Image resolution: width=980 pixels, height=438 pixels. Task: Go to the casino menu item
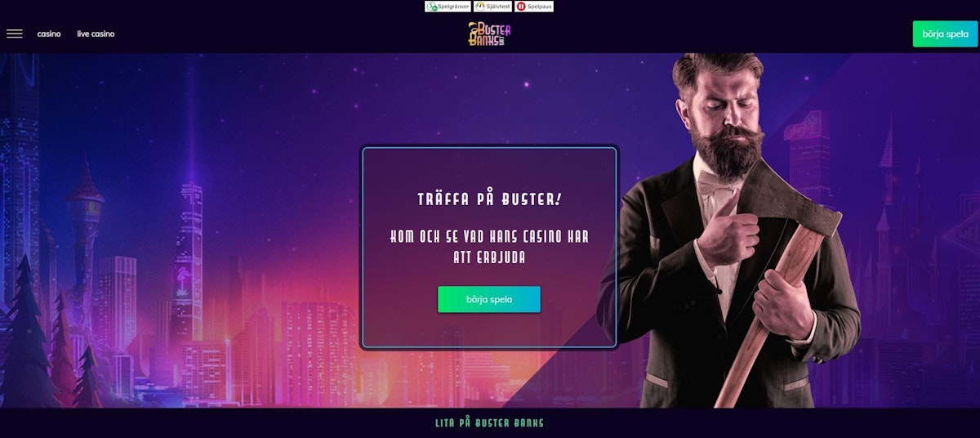coord(49,34)
